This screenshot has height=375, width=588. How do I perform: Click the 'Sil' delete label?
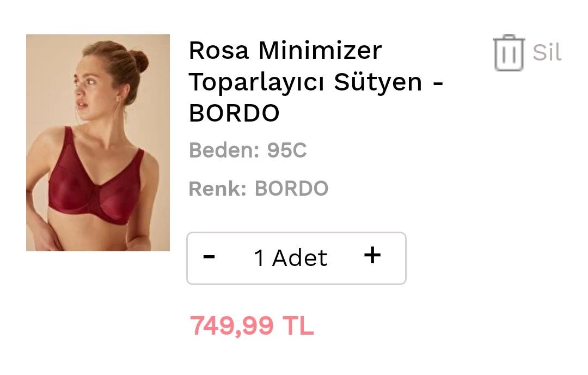[547, 52]
